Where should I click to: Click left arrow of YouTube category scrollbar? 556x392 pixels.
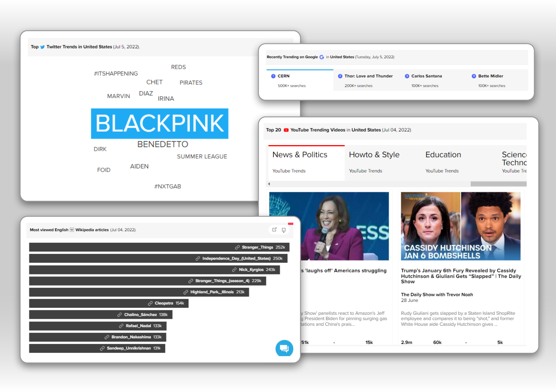point(269,184)
